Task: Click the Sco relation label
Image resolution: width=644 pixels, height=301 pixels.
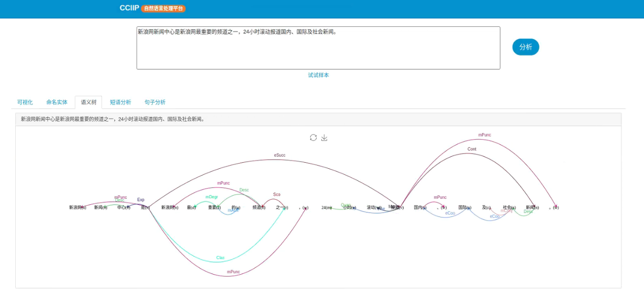Action: point(277,195)
